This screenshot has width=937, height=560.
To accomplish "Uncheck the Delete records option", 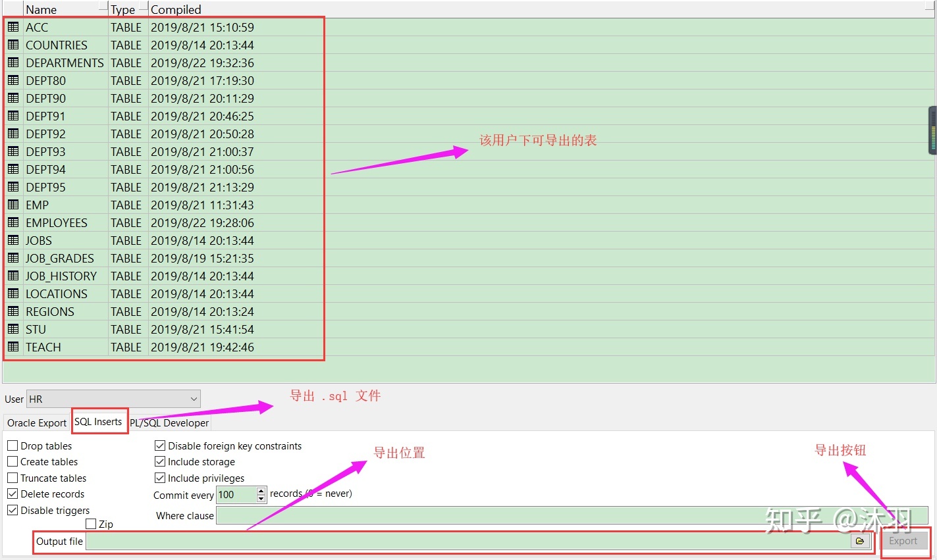I will pyautogui.click(x=13, y=494).
